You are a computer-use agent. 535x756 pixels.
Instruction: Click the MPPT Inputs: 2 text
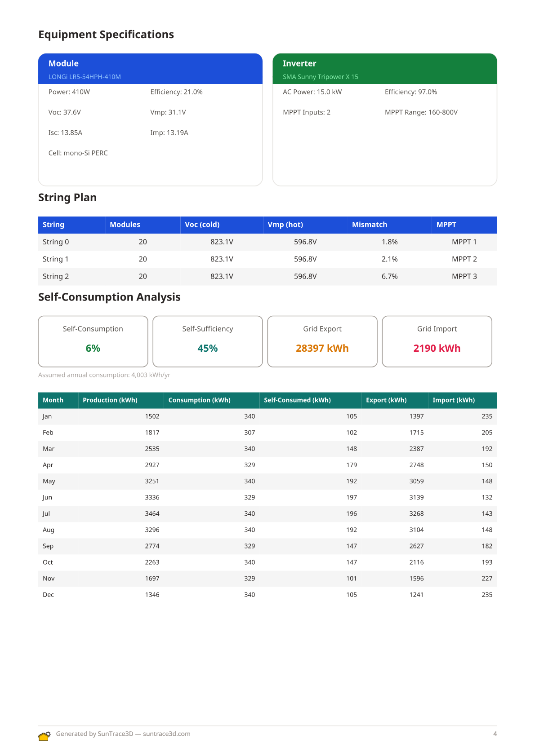click(x=307, y=112)
